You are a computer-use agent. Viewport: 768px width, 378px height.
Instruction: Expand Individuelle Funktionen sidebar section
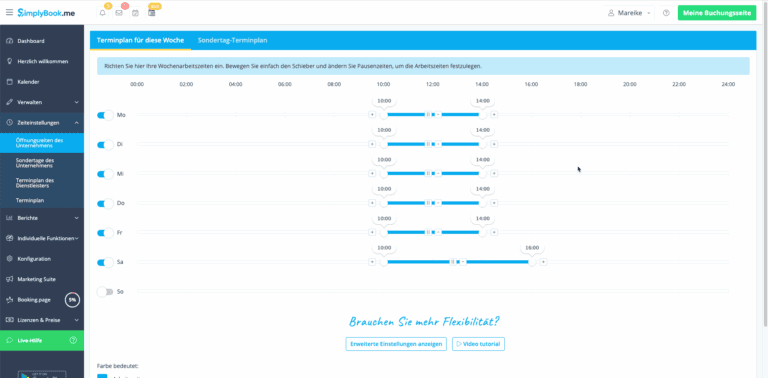(42, 238)
